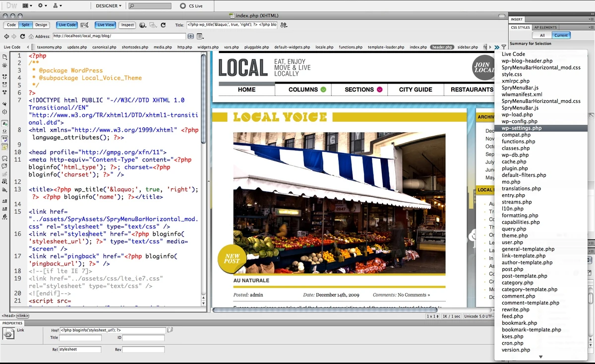Select the INSERT panel tab

(517, 18)
